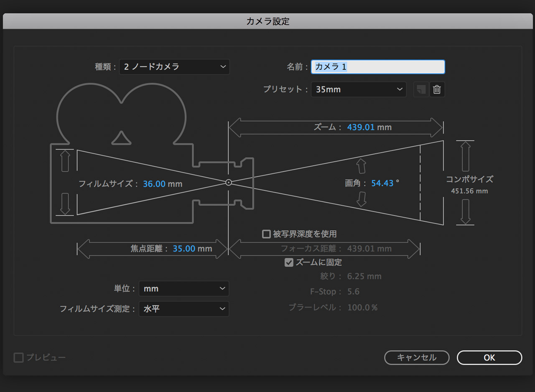
Task: Click the save preset icon
Action: point(421,89)
